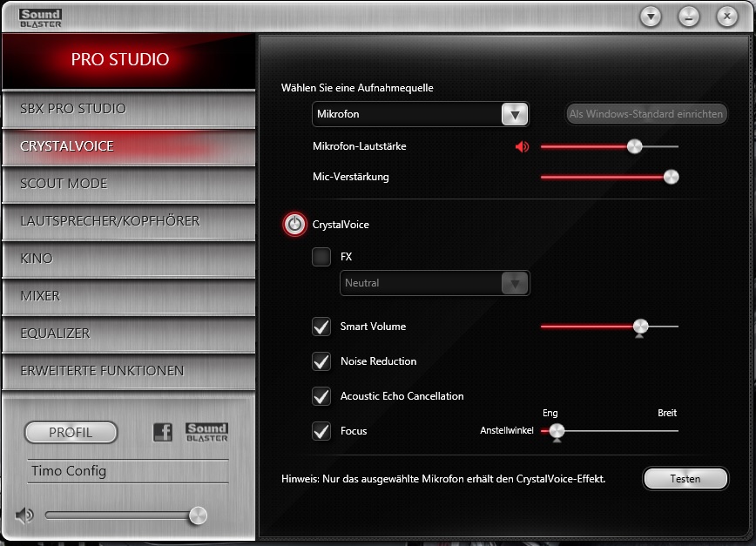Click Als Windows-Standard einrichten button

[646, 114]
